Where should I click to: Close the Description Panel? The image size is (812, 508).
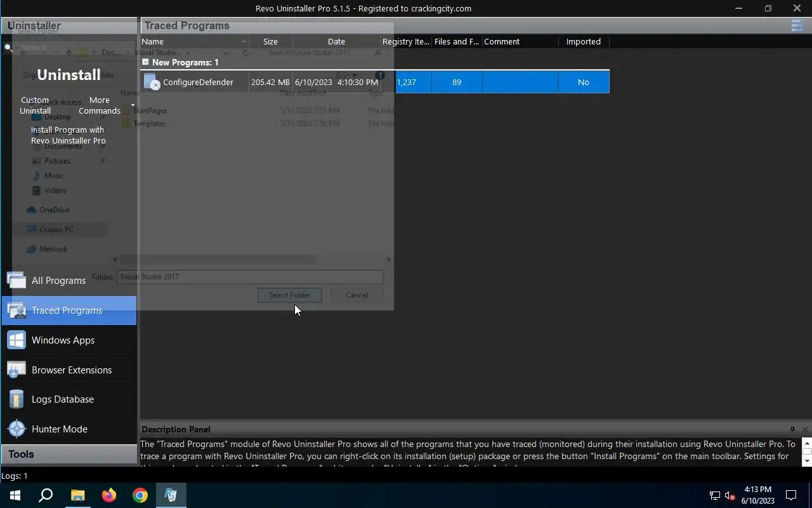pos(805,429)
